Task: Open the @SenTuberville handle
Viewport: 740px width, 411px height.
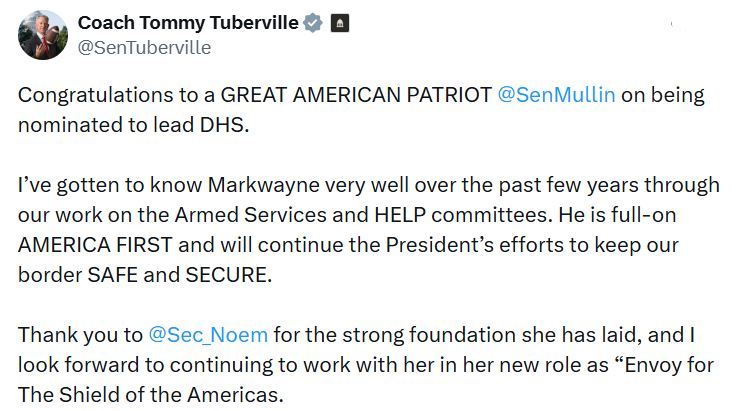Action: pyautogui.click(x=144, y=47)
